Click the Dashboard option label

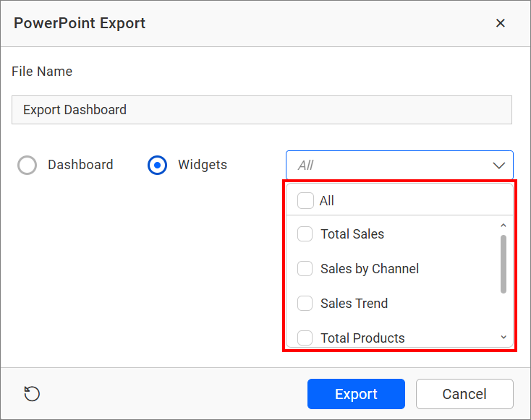80,165
